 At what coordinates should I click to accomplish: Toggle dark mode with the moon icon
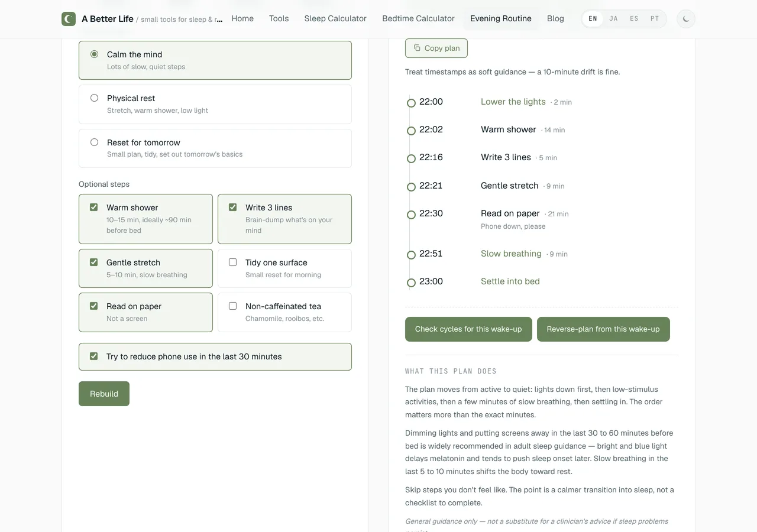pyautogui.click(x=686, y=19)
